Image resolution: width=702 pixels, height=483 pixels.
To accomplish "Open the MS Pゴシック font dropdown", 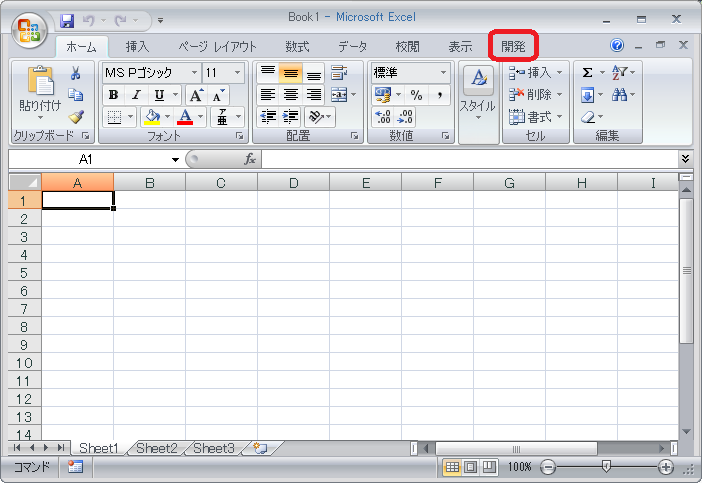I will (x=194, y=73).
